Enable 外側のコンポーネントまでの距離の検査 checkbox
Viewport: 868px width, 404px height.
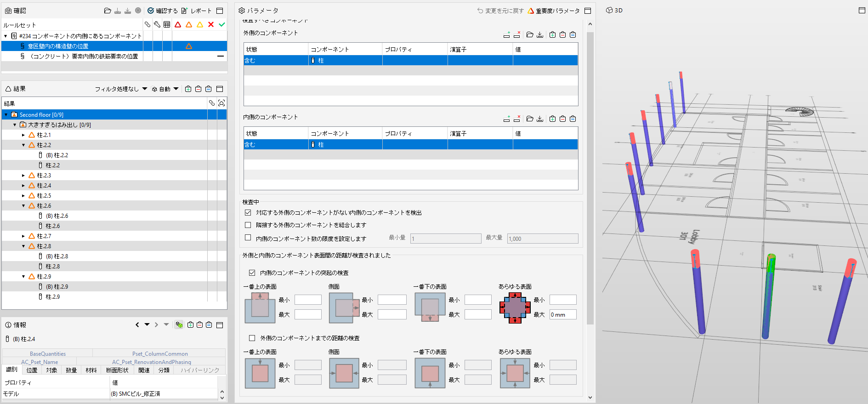(x=252, y=338)
